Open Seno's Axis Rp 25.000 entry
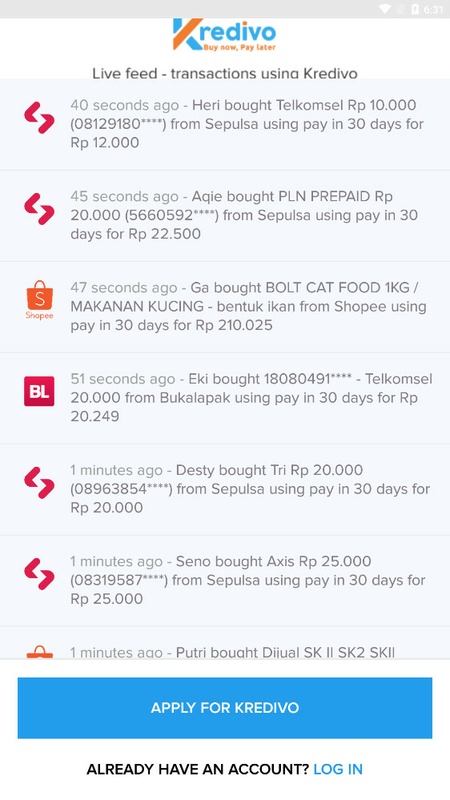Viewport: 450px width, 800px height. [x=225, y=581]
